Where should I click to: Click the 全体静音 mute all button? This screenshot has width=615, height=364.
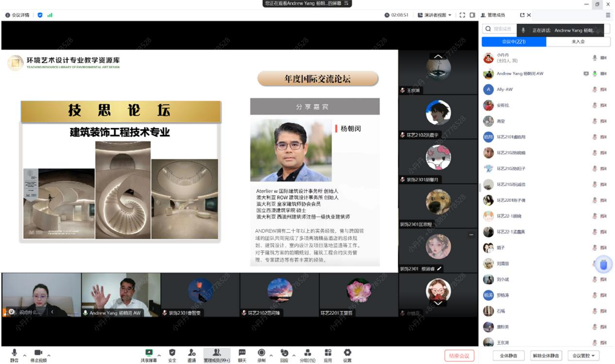pyautogui.click(x=508, y=356)
